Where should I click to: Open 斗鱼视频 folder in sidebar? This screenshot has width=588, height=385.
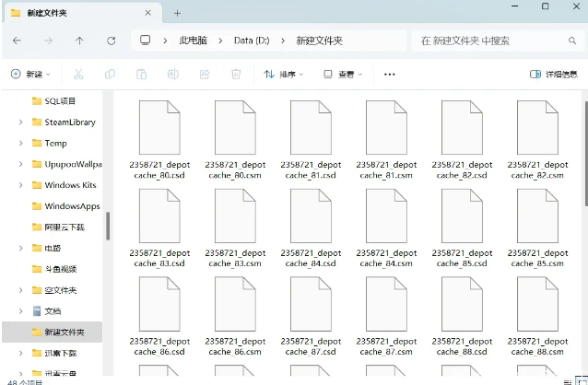pos(53,269)
